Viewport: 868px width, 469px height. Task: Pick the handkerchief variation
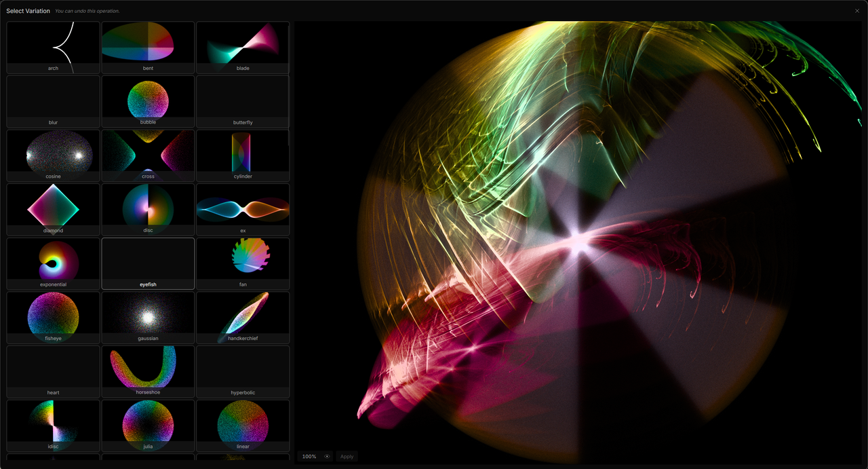click(x=243, y=318)
